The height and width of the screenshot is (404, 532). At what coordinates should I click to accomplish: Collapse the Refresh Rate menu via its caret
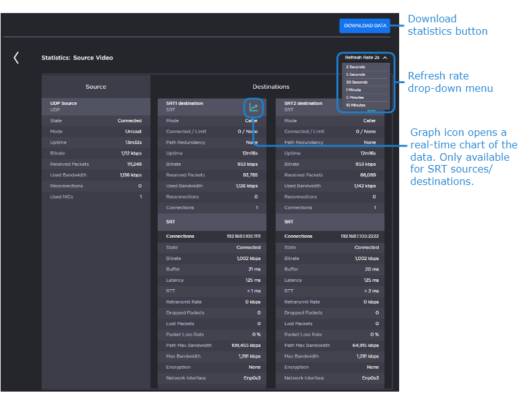pyautogui.click(x=385, y=57)
